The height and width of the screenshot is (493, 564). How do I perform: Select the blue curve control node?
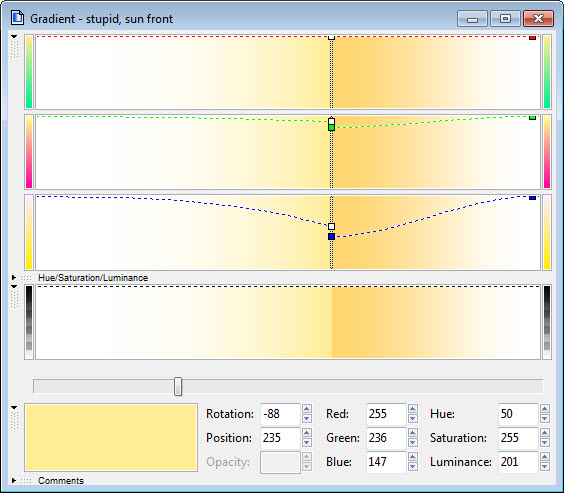pos(332,236)
